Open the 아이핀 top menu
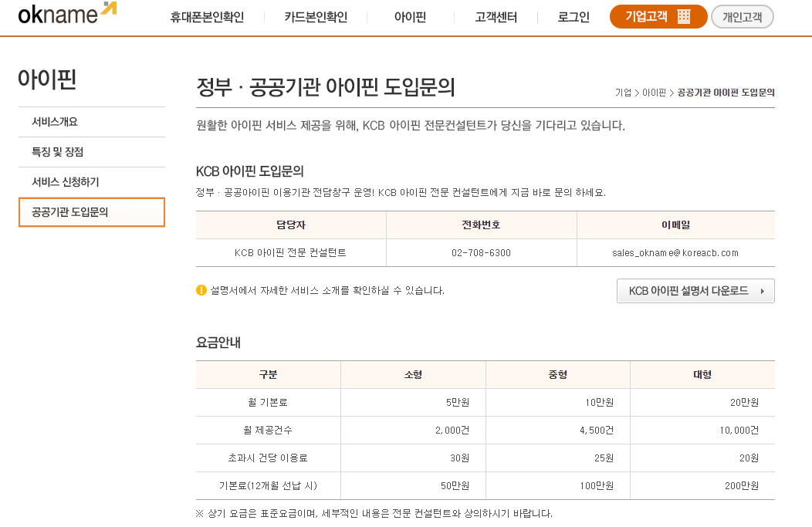Image resolution: width=812 pixels, height=527 pixels. pyautogui.click(x=410, y=17)
